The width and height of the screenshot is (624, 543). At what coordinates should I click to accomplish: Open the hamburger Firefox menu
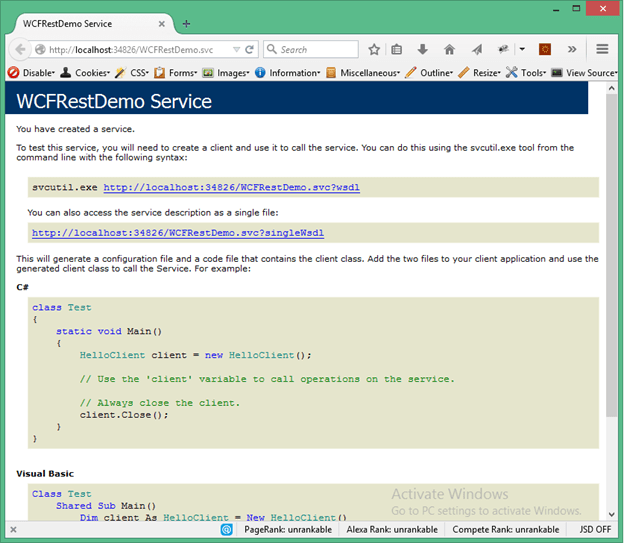tap(602, 49)
